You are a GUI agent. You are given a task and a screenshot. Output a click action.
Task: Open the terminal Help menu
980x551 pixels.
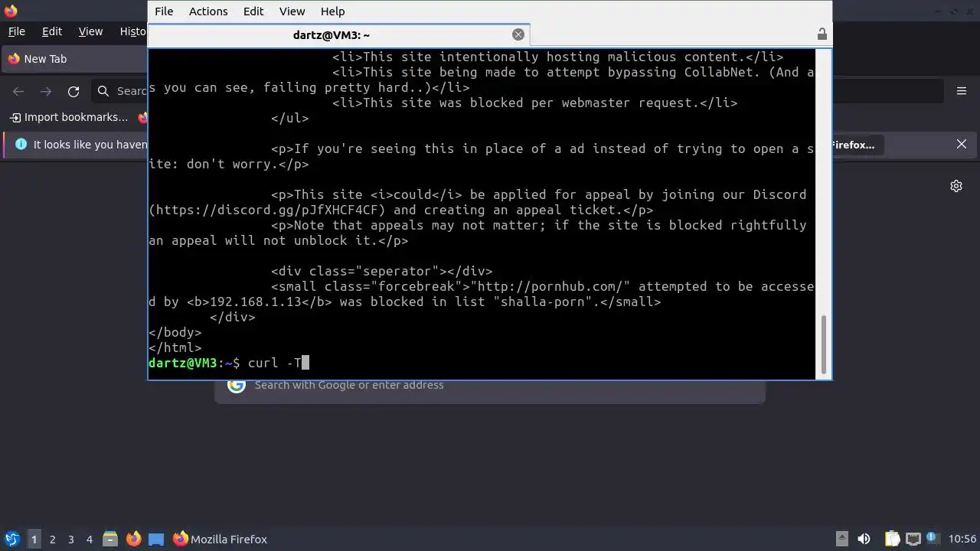332,11
